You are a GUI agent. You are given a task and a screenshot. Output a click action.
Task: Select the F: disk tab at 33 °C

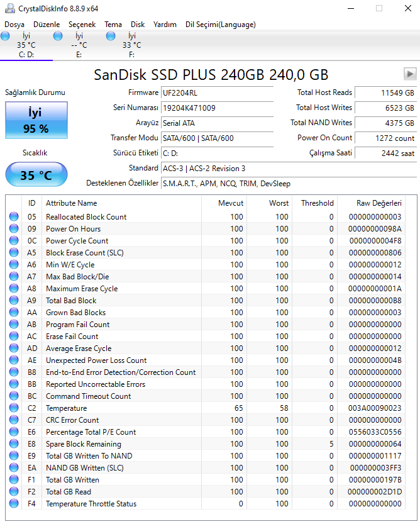[x=131, y=45]
